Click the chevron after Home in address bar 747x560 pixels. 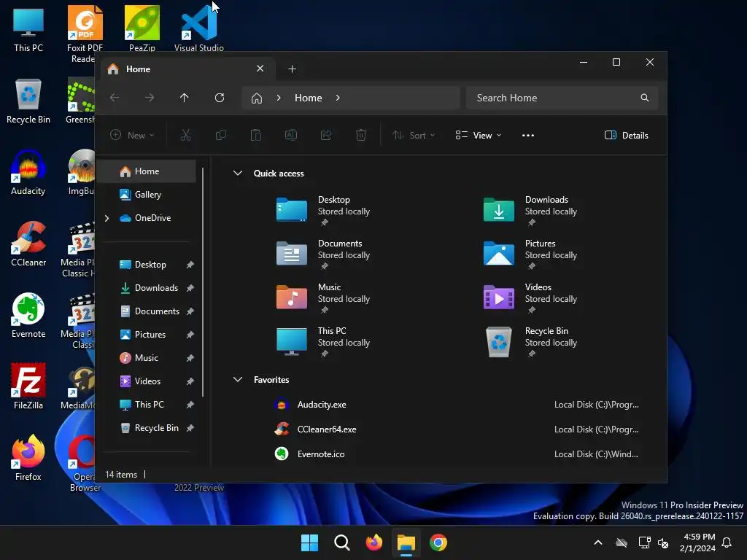tap(338, 98)
